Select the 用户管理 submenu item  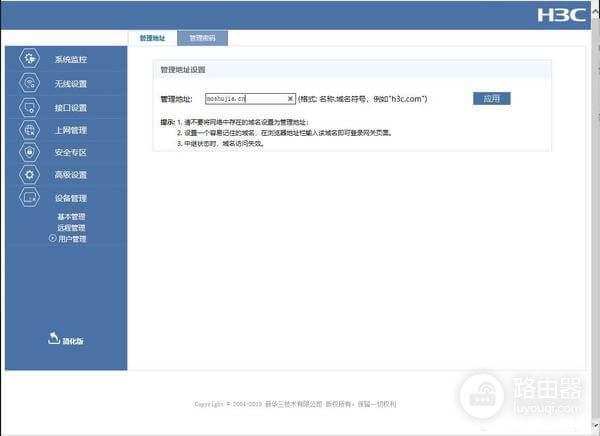[72, 239]
